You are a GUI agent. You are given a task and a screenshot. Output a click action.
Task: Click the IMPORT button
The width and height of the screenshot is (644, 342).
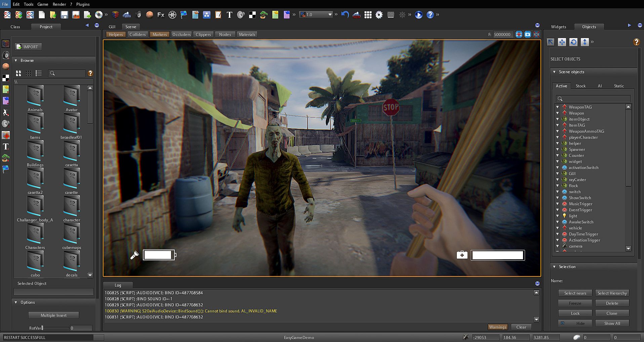(x=28, y=47)
